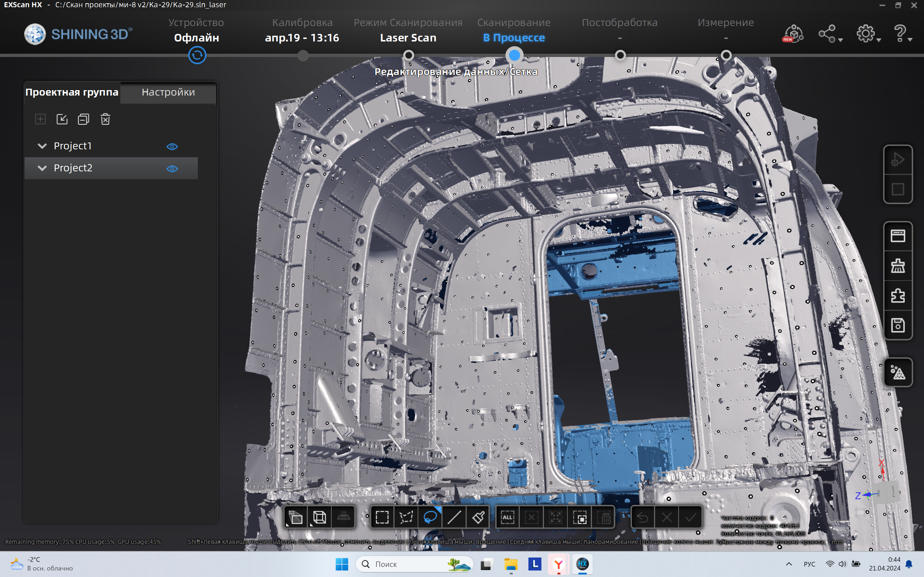Hide Project1 with eye icon
924x577 pixels.
172,146
